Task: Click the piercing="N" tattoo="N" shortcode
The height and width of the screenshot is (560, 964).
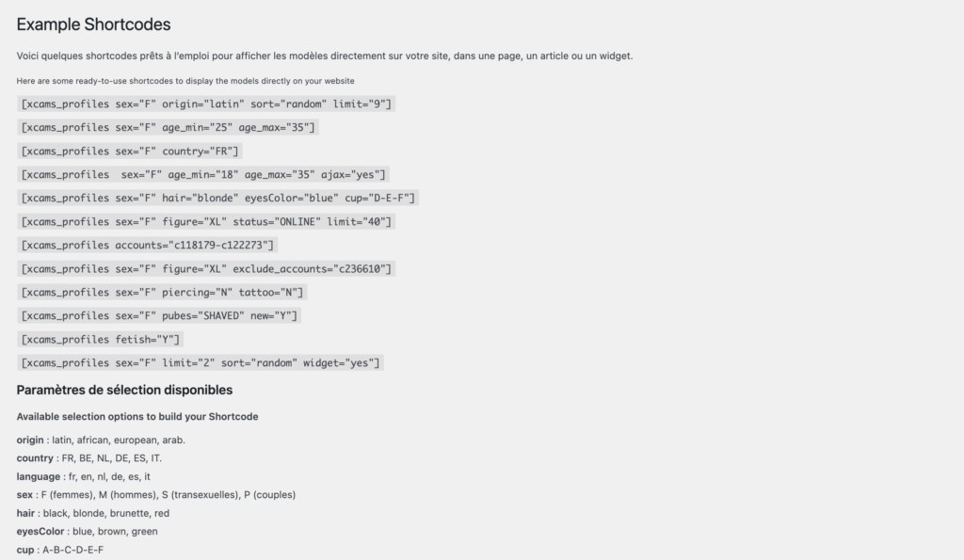Action: (162, 292)
